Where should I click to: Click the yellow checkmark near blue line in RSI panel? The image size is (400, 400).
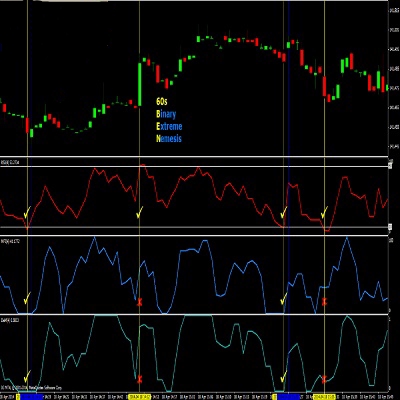point(284,212)
